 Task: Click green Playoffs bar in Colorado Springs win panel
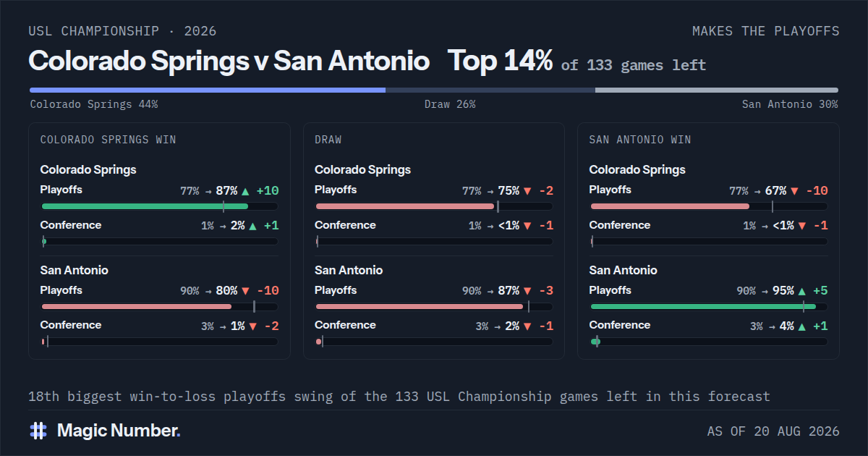pos(145,206)
